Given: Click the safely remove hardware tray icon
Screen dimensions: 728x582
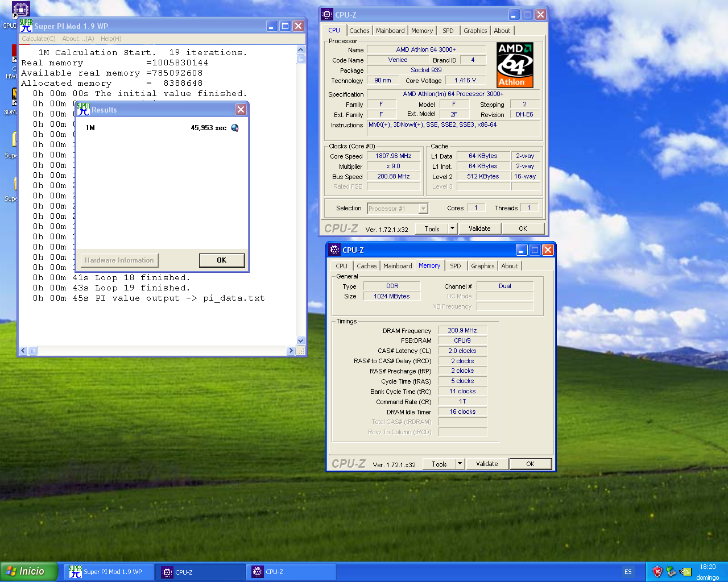Looking at the screenshot, I should [x=671, y=572].
